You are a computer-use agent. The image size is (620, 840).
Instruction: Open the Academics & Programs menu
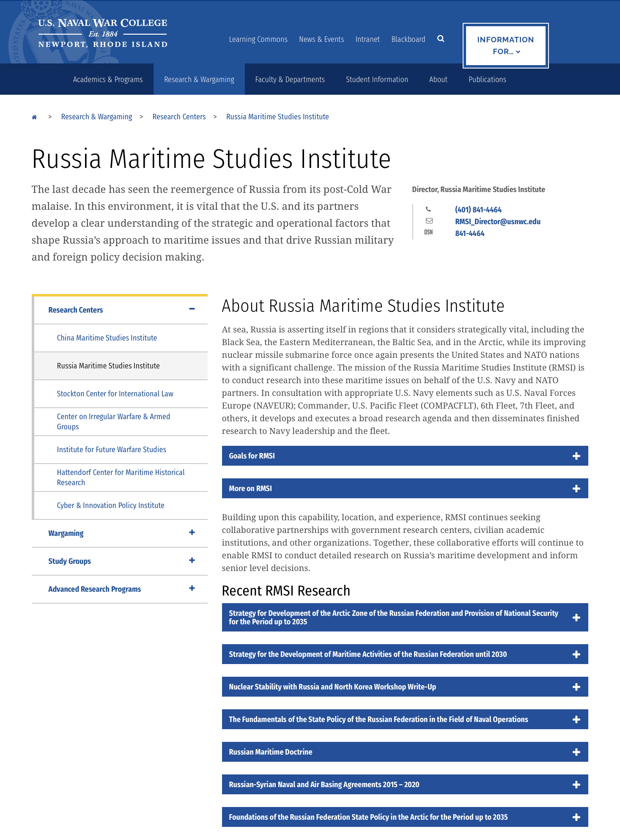click(108, 80)
